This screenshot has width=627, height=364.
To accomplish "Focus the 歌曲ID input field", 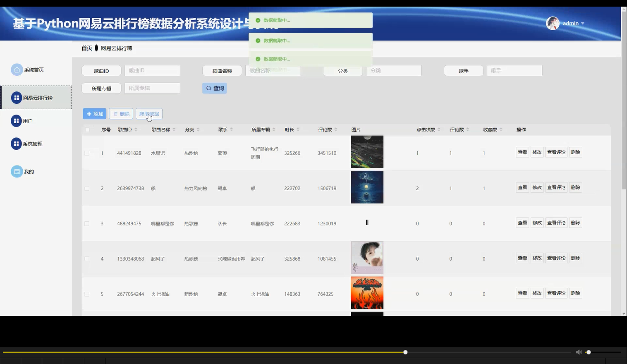I will click(152, 71).
